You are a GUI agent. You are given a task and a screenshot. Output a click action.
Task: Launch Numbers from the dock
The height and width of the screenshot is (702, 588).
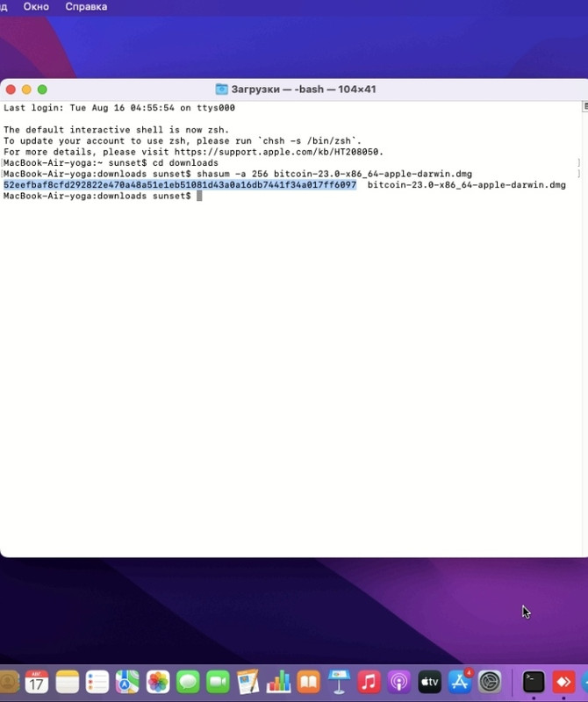tap(278, 682)
